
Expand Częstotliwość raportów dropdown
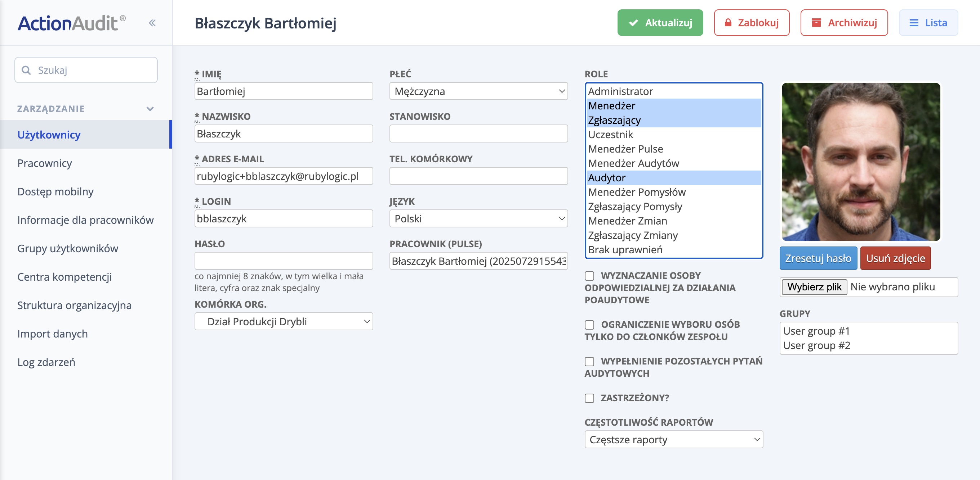click(x=673, y=440)
